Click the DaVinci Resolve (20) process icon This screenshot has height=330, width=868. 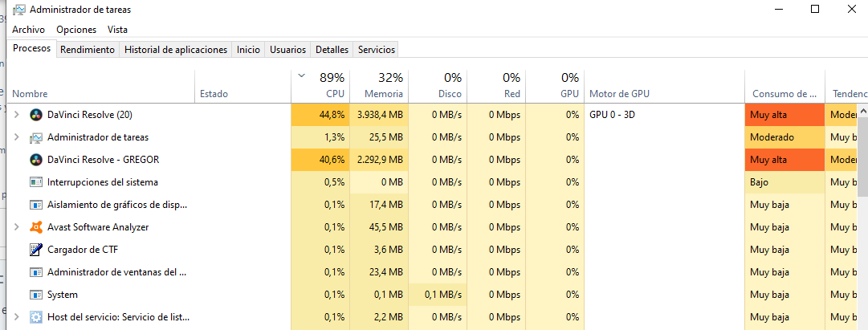[x=36, y=115]
